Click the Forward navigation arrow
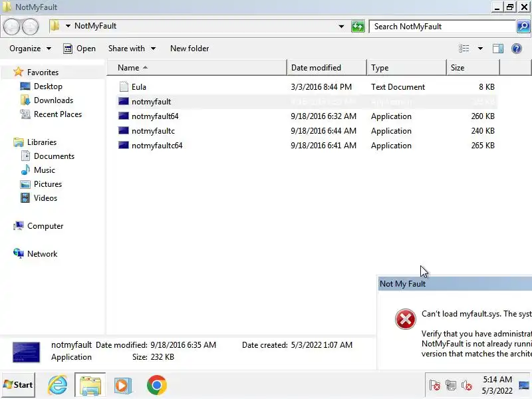The image size is (532, 399). click(x=30, y=27)
